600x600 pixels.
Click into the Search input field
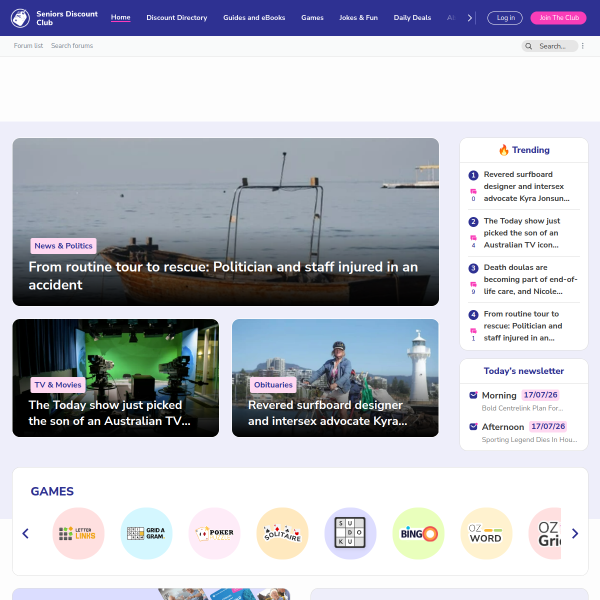click(x=550, y=46)
